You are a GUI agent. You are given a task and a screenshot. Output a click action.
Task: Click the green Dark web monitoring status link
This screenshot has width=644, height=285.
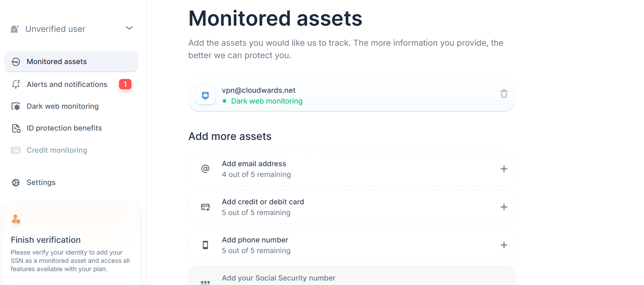pyautogui.click(x=266, y=101)
